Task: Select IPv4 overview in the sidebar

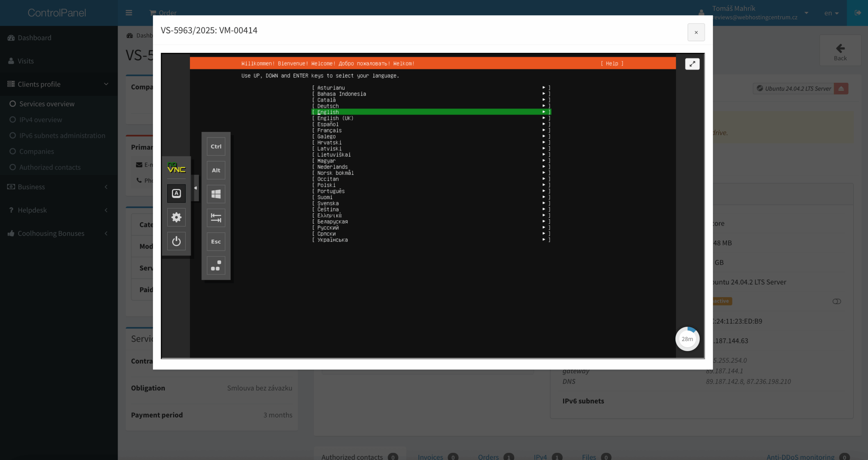Action: pyautogui.click(x=40, y=120)
